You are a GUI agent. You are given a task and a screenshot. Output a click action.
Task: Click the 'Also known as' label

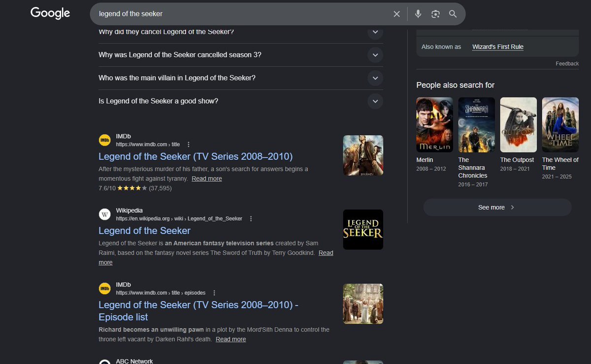[x=441, y=47]
